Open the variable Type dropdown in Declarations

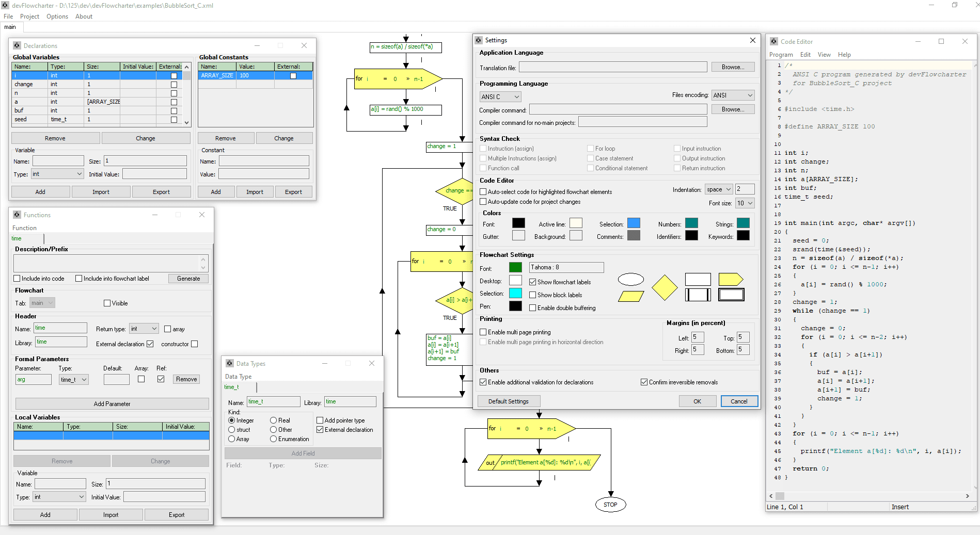57,174
